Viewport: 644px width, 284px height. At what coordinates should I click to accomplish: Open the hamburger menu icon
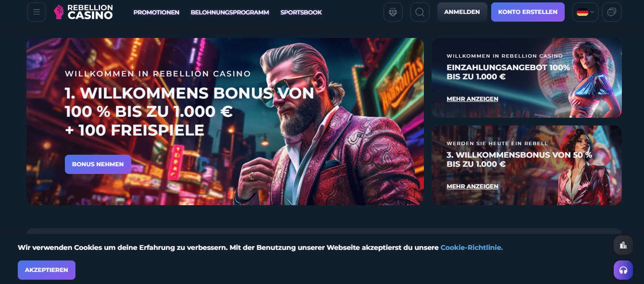click(x=37, y=12)
